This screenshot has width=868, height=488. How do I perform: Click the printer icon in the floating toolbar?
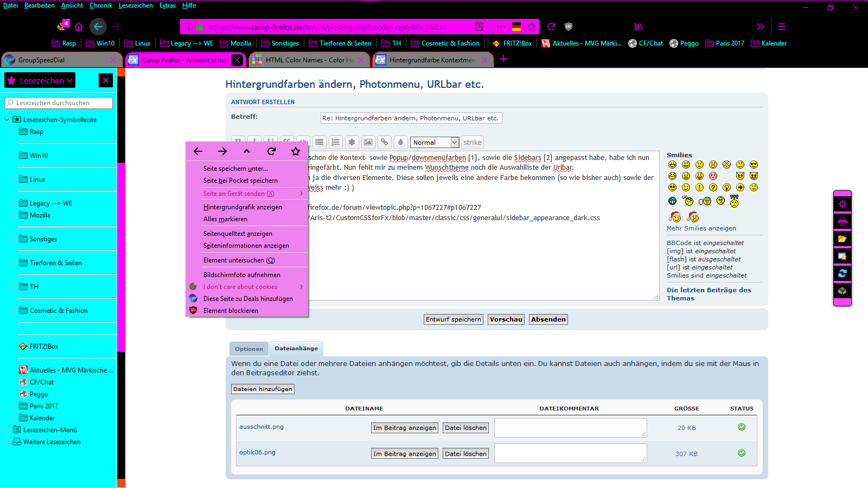[x=843, y=221]
